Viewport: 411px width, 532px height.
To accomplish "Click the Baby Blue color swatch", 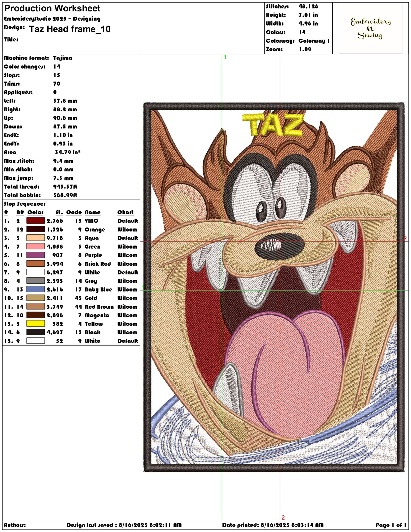I will [36, 289].
